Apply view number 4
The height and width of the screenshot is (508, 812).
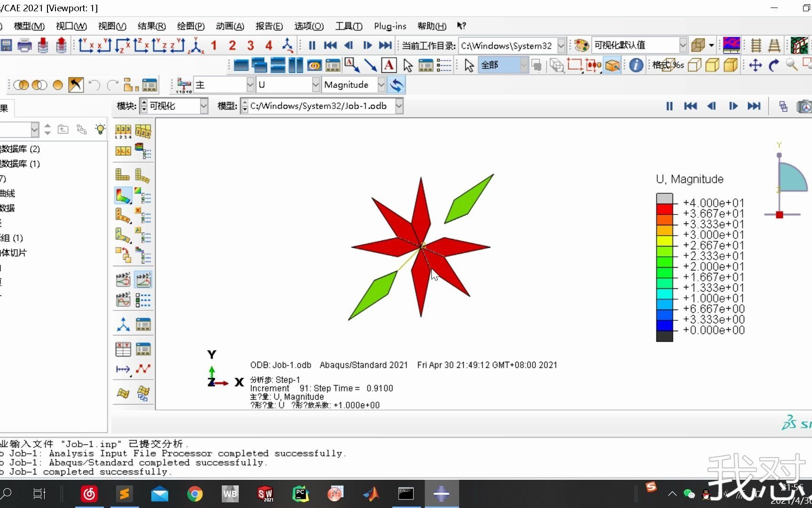coord(269,45)
